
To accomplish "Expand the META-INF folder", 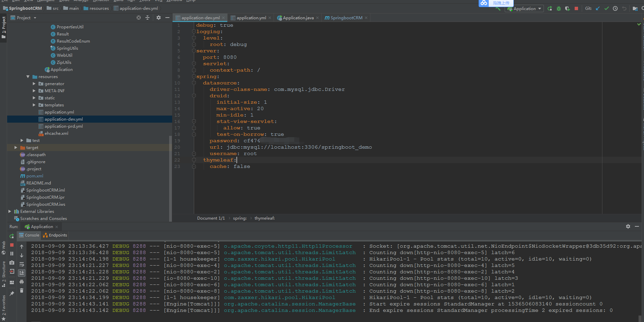I will [34, 91].
